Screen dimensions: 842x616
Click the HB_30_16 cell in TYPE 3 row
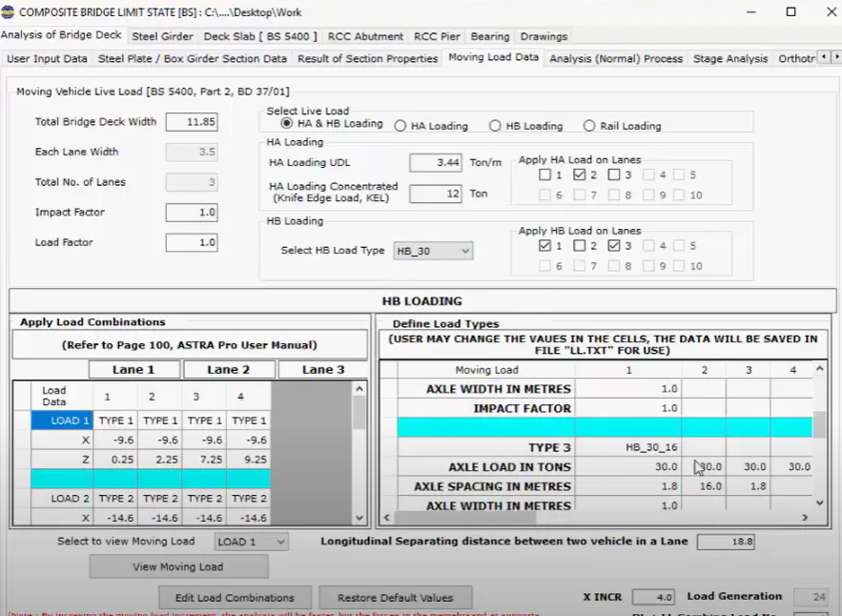tap(628, 447)
